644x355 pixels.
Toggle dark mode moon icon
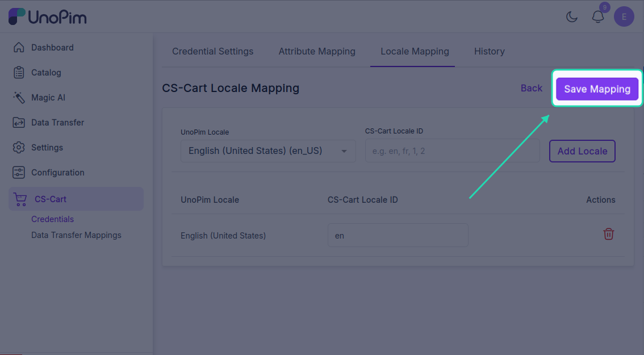[572, 17]
